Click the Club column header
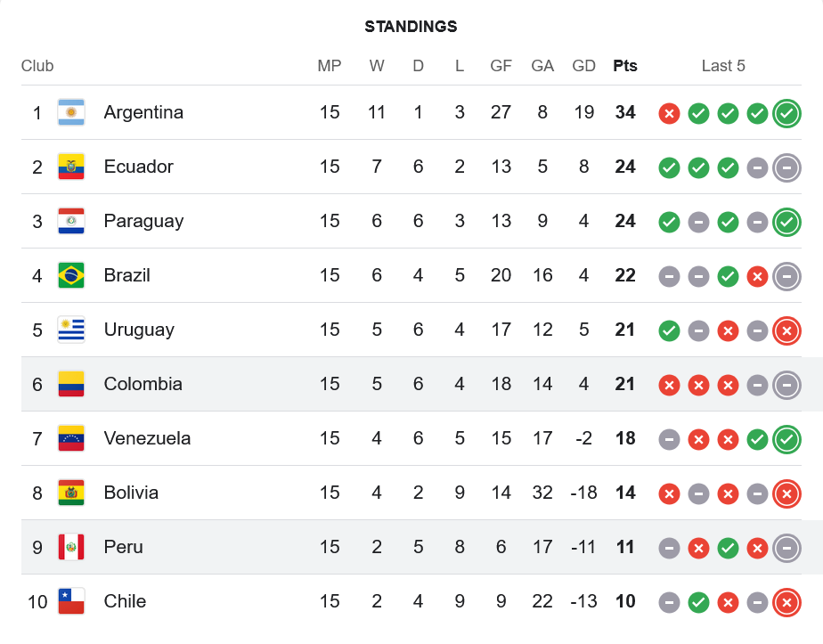Screen dimensions: 823x644 click(x=37, y=66)
